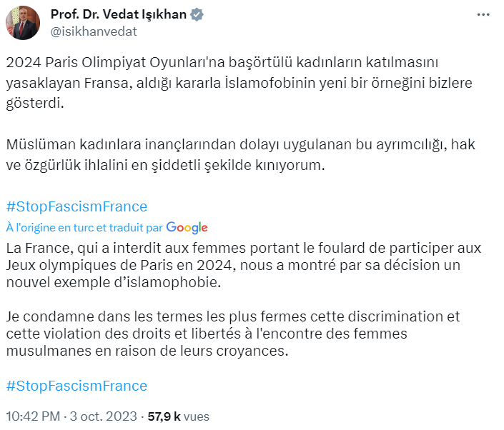Click the "vues" label beside view count
Viewport: 504px width, 430px height.
tap(196, 416)
